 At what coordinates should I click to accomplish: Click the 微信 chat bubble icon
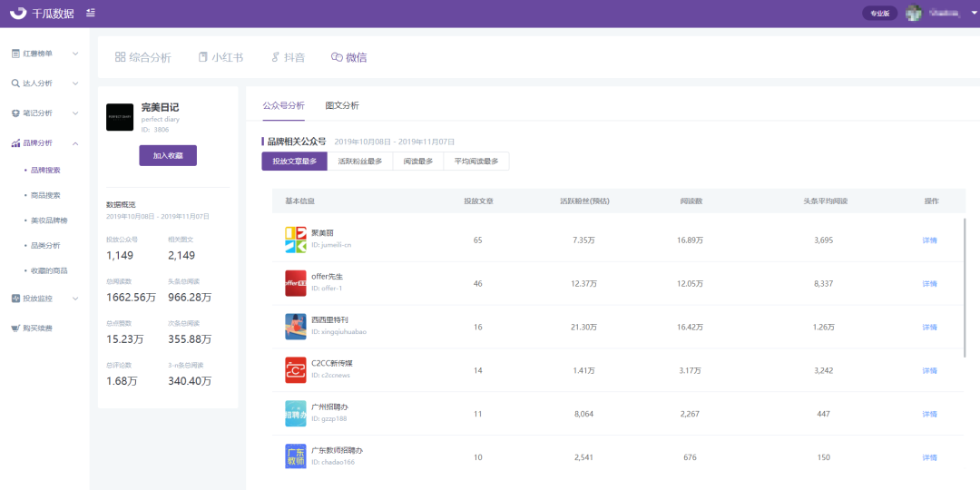[337, 57]
